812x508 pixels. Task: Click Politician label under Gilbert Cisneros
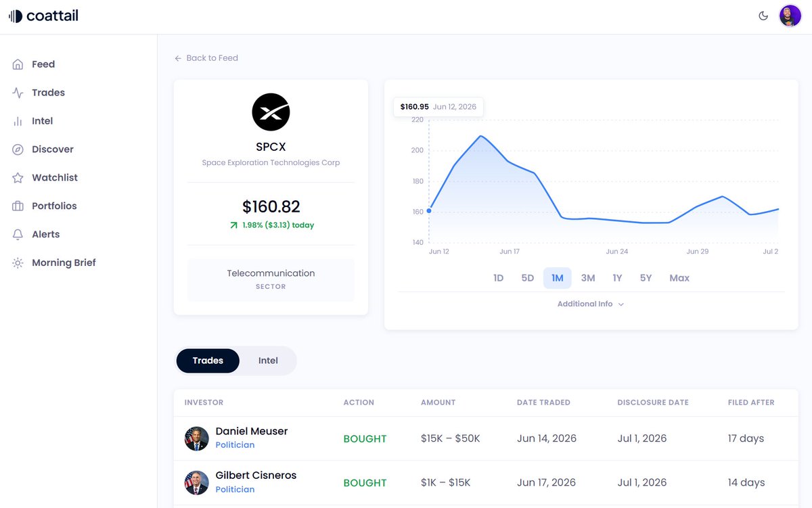tap(235, 490)
